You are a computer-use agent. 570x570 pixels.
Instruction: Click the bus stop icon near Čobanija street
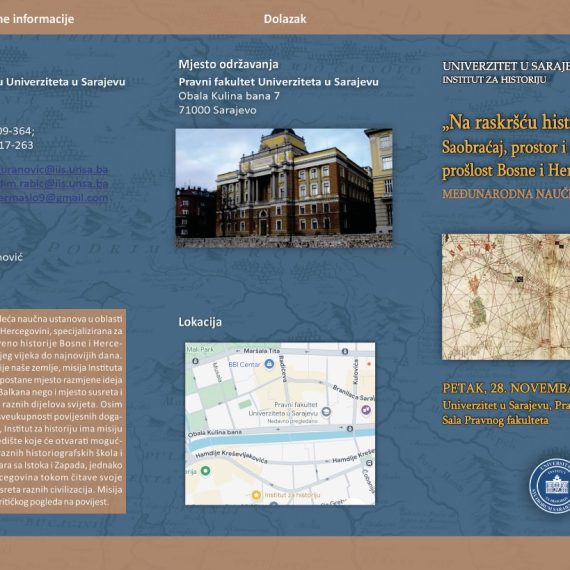point(369,463)
